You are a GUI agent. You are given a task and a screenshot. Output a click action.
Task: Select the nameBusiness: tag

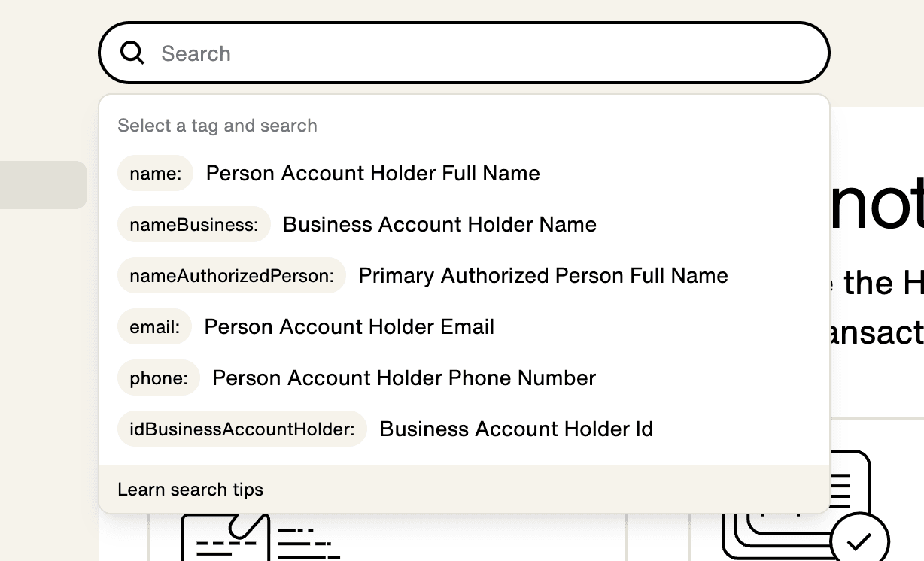194,224
